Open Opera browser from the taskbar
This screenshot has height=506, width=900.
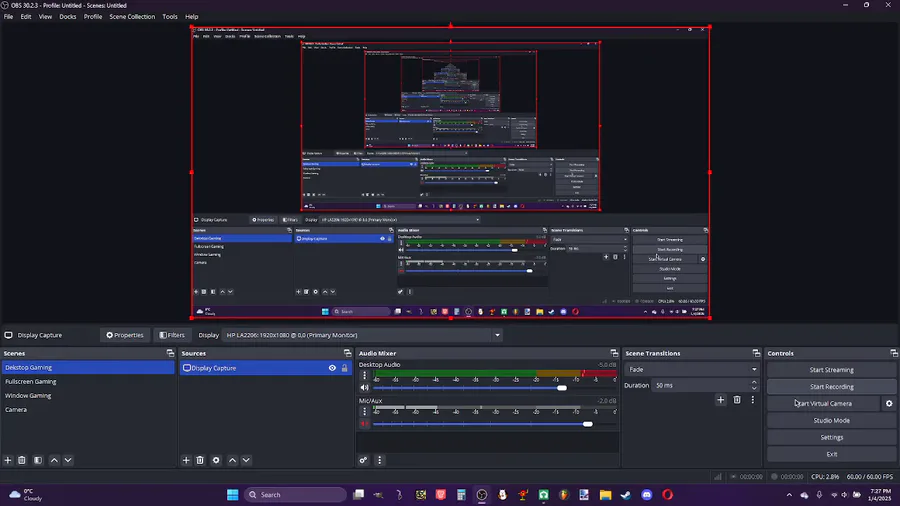click(668, 495)
